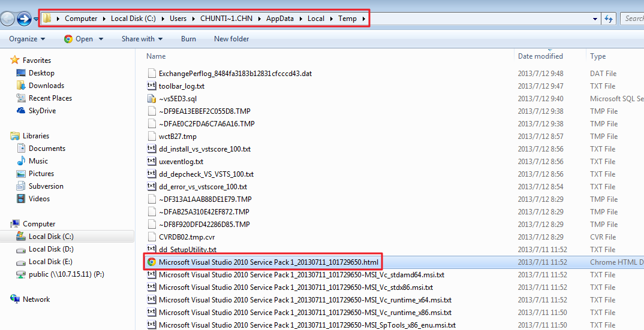Expand the arrow after Local breadcrumb
This screenshot has width=644, height=330.
pyautogui.click(x=331, y=19)
